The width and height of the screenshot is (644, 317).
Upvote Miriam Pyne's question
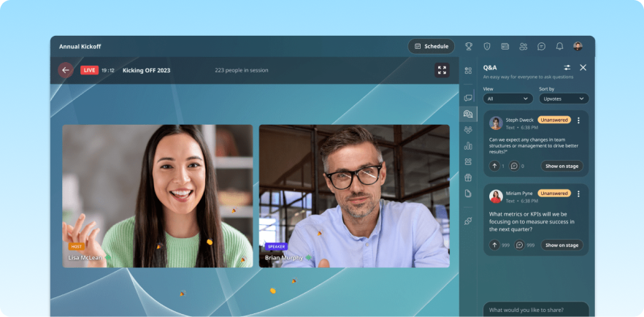coord(494,245)
